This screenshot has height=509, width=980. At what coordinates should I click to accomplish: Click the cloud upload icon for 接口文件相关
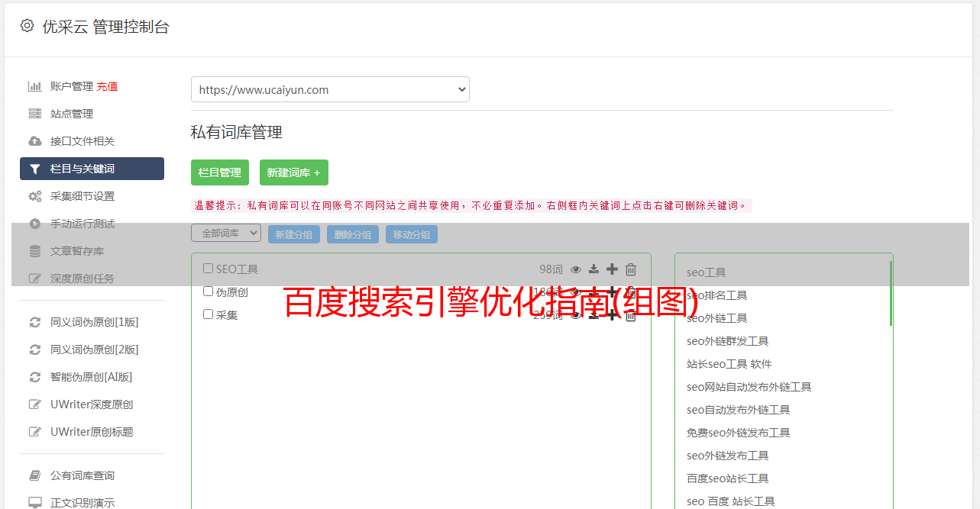pyautogui.click(x=35, y=141)
